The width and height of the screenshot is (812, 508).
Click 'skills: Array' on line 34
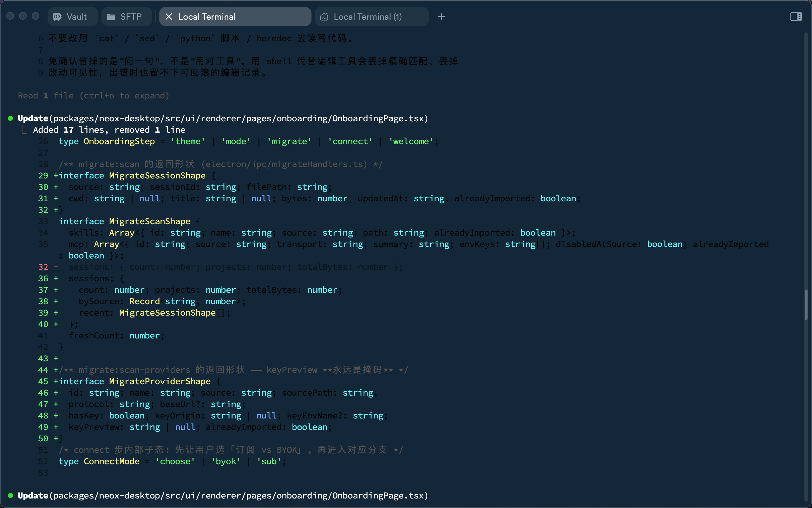point(101,232)
